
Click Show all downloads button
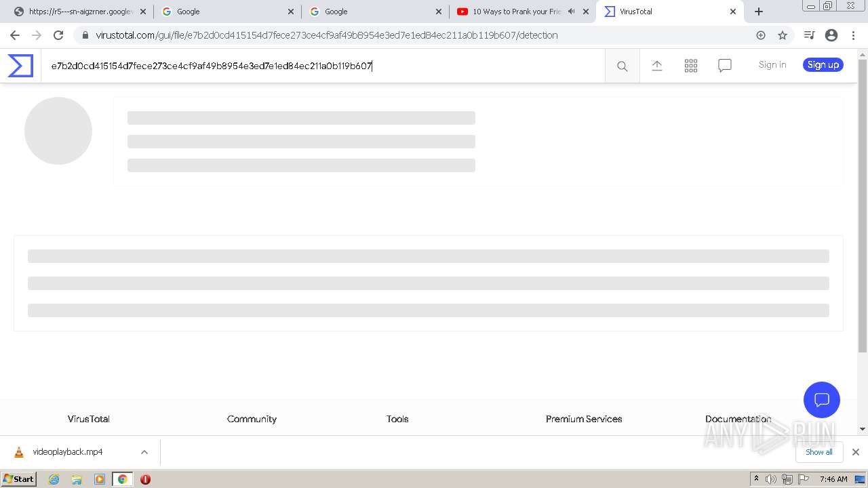pos(819,452)
